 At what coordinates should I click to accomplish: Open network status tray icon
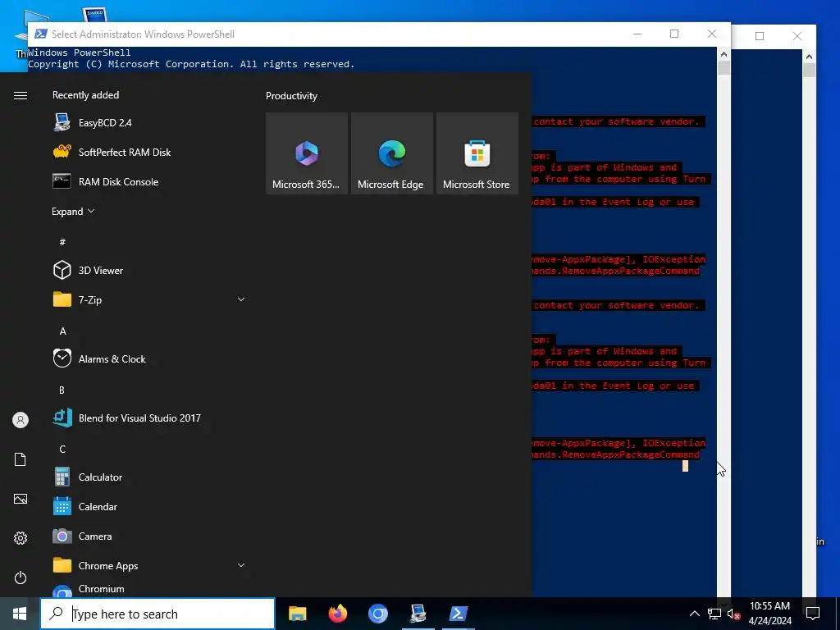click(714, 614)
